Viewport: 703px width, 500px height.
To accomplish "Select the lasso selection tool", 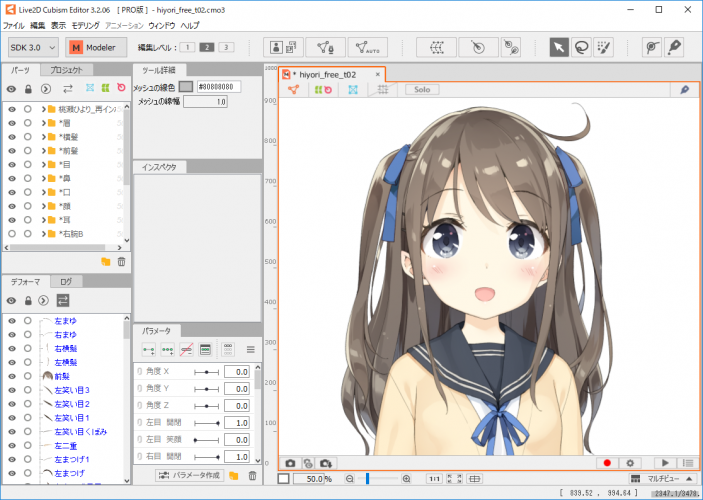I will (x=580, y=47).
